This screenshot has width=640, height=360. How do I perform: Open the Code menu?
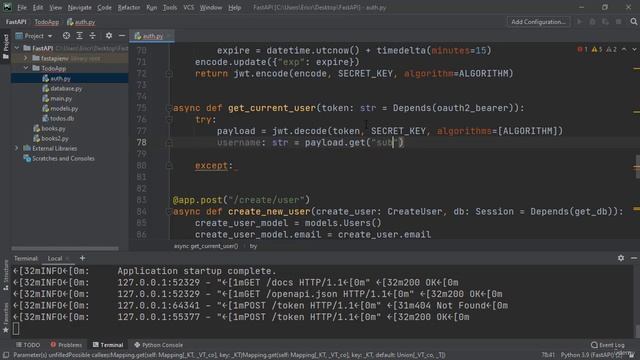tap(104, 7)
